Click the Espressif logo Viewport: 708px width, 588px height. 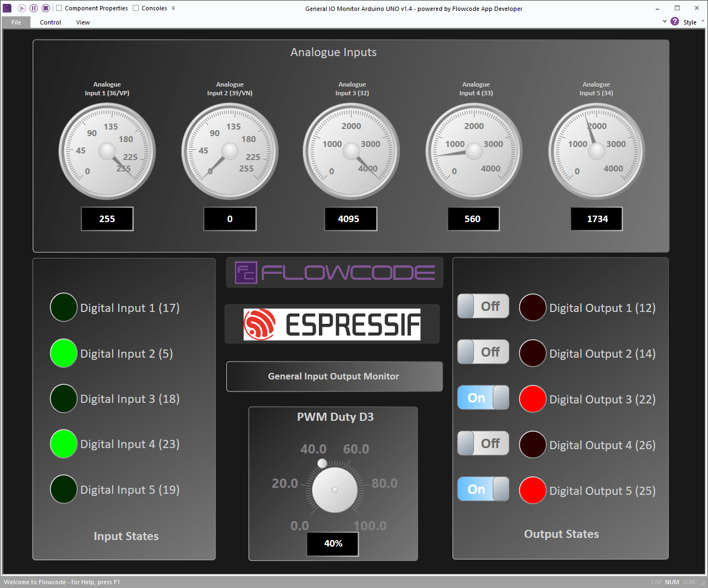pos(333,323)
